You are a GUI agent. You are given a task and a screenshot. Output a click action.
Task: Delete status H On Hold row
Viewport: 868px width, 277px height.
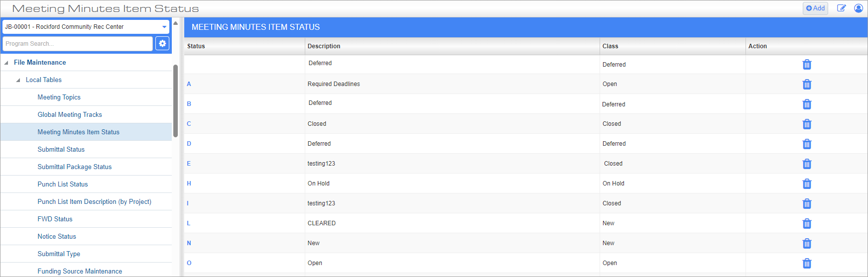(807, 184)
